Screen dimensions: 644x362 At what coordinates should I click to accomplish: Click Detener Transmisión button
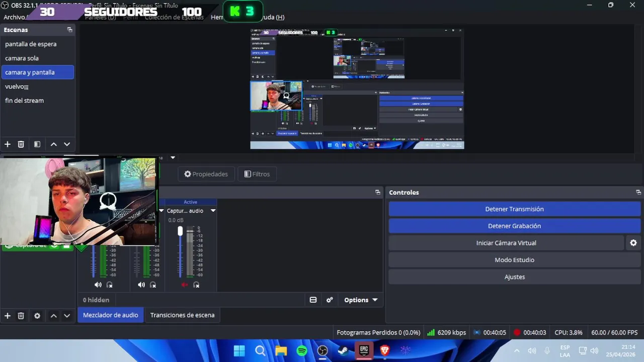(514, 209)
